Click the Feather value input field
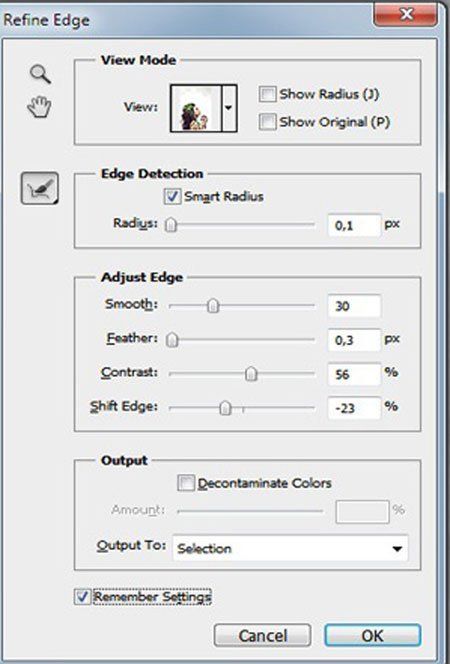The image size is (450, 664). pyautogui.click(x=354, y=340)
